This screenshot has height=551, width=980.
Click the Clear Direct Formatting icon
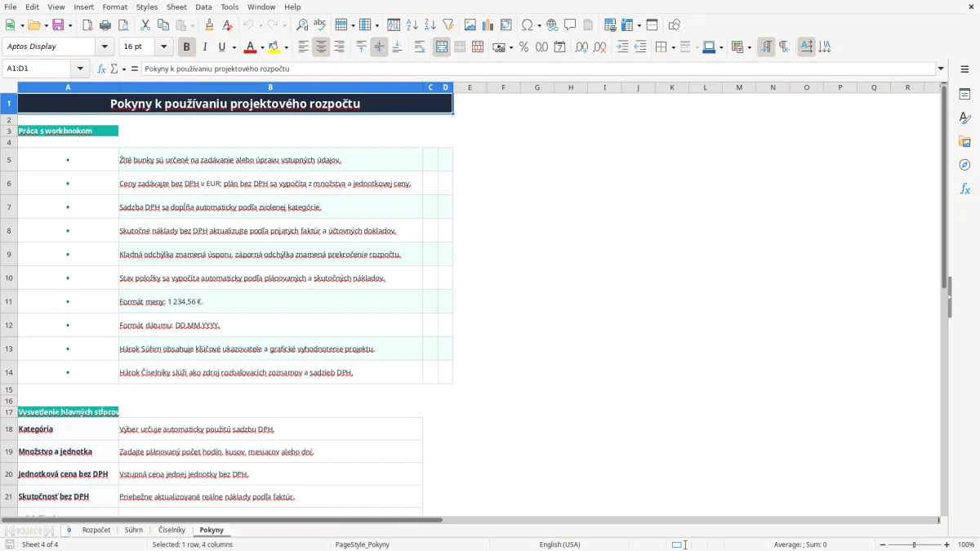[x=227, y=25]
